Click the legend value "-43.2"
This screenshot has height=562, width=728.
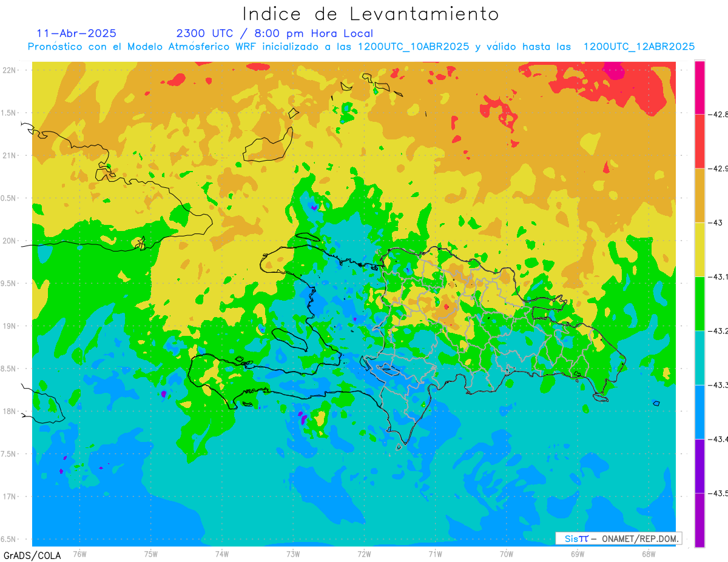(719, 330)
